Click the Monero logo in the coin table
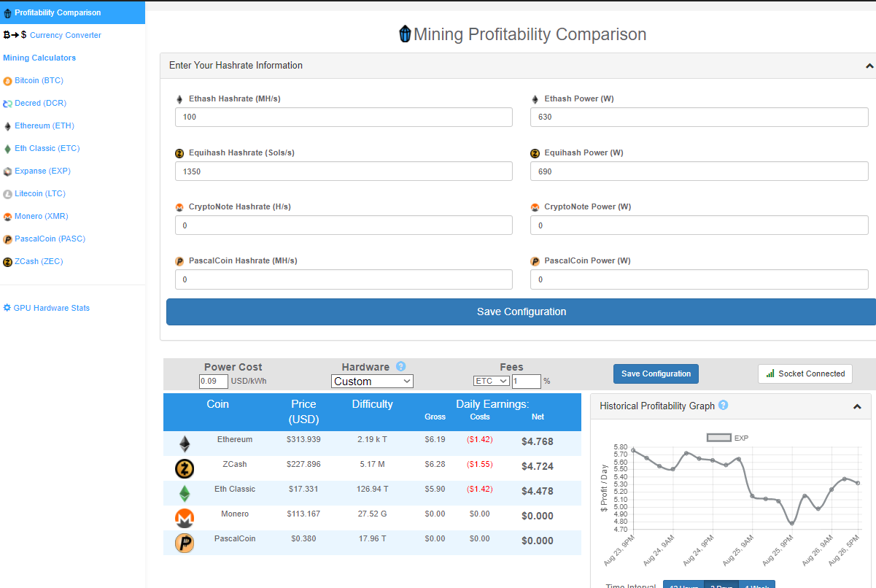 click(x=185, y=518)
